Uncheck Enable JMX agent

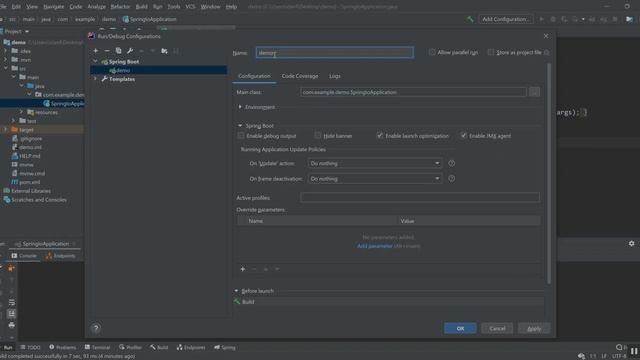coord(463,136)
